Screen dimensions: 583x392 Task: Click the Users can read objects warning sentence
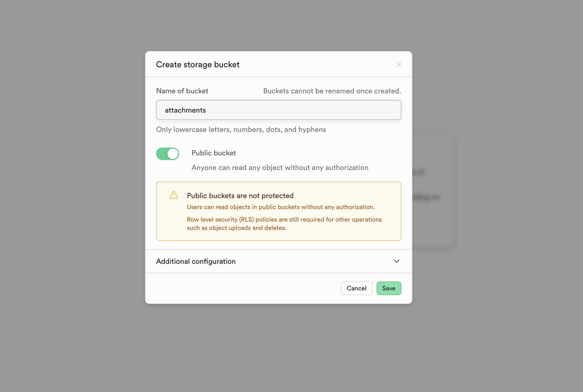281,207
